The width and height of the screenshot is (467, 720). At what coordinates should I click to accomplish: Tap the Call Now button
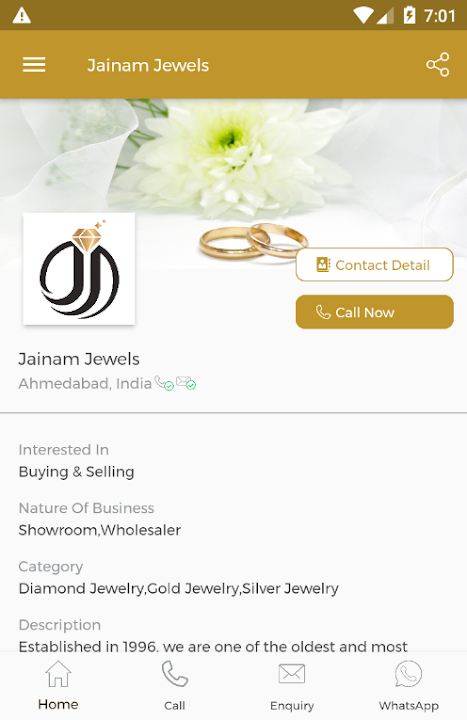[x=374, y=312]
